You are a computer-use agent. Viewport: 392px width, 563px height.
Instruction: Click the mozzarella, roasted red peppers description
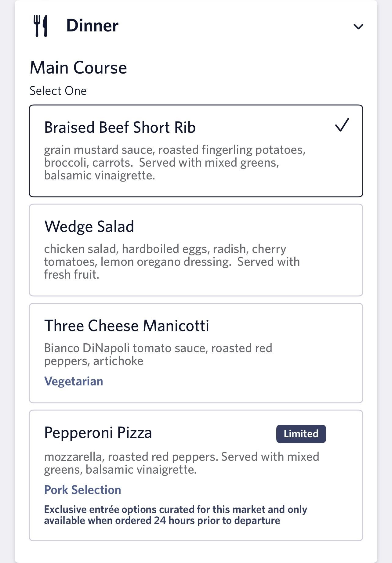[x=182, y=463]
